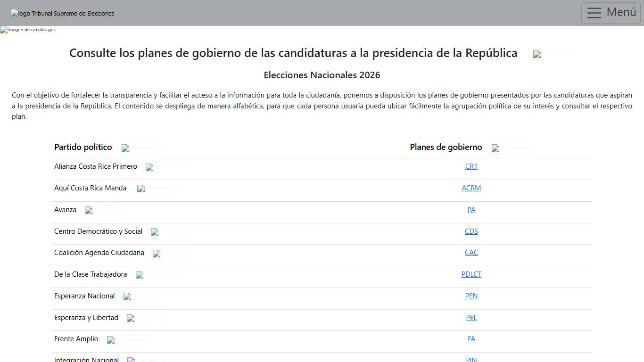
Task: Click the Tribunal Supremo de Elecciones logo
Action: coord(62,13)
